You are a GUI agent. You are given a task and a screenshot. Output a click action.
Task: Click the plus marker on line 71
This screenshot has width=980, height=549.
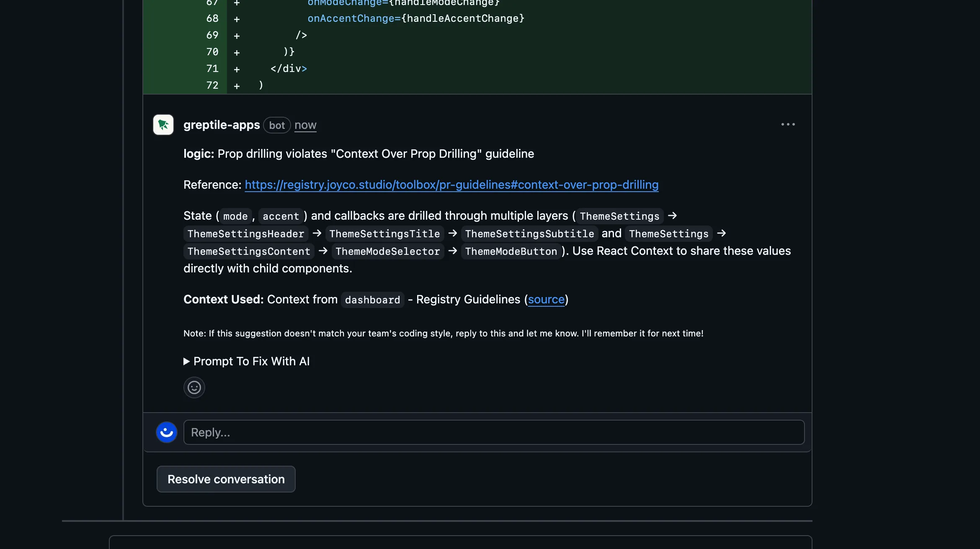pos(237,69)
